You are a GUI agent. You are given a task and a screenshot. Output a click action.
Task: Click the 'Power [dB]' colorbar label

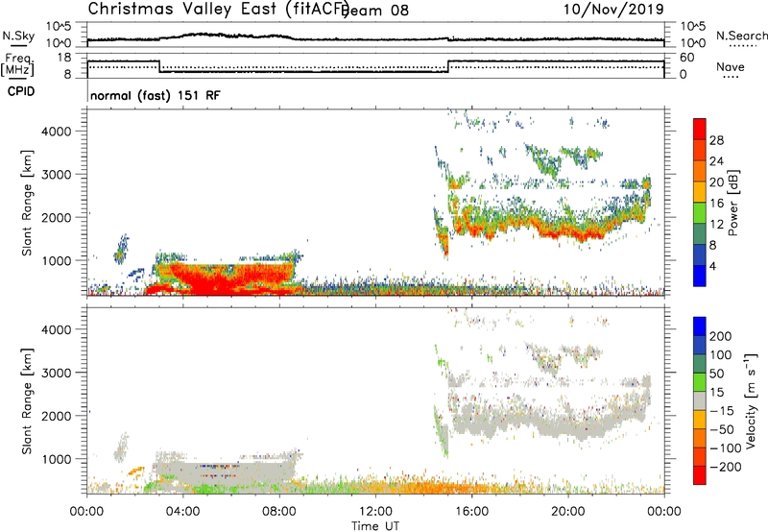[733, 203]
